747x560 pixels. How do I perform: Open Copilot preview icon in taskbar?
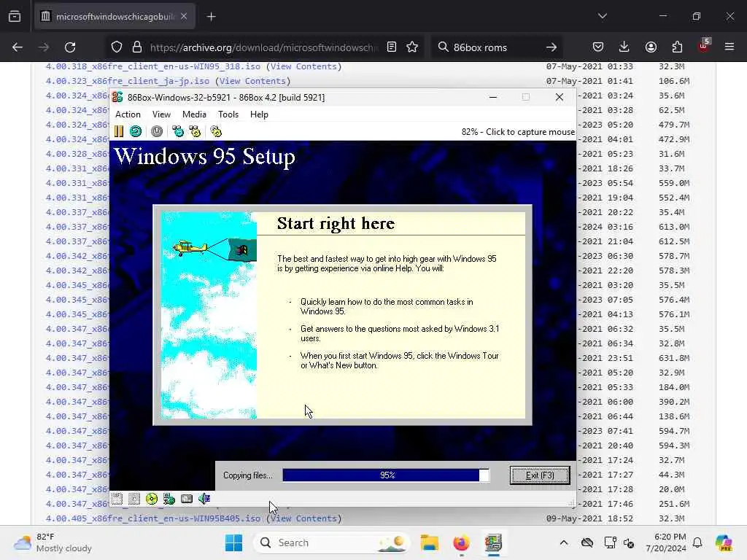[x=724, y=542]
